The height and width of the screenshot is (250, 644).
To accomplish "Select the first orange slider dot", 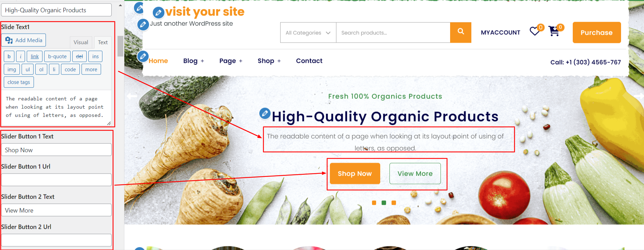I will point(374,203).
